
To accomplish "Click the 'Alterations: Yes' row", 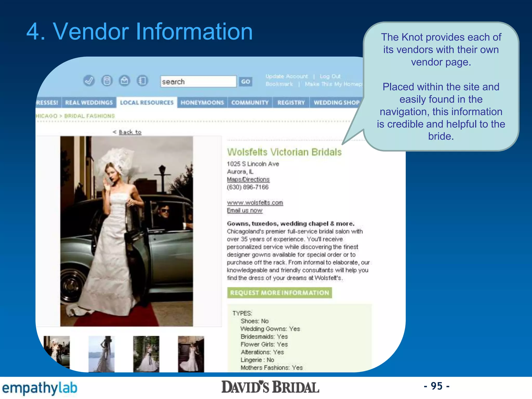I will point(262,352).
